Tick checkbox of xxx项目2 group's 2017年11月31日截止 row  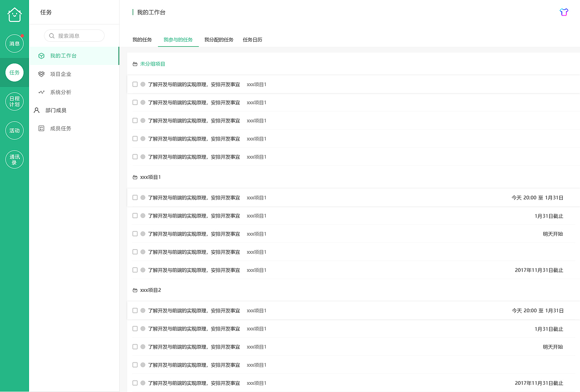pos(135,383)
